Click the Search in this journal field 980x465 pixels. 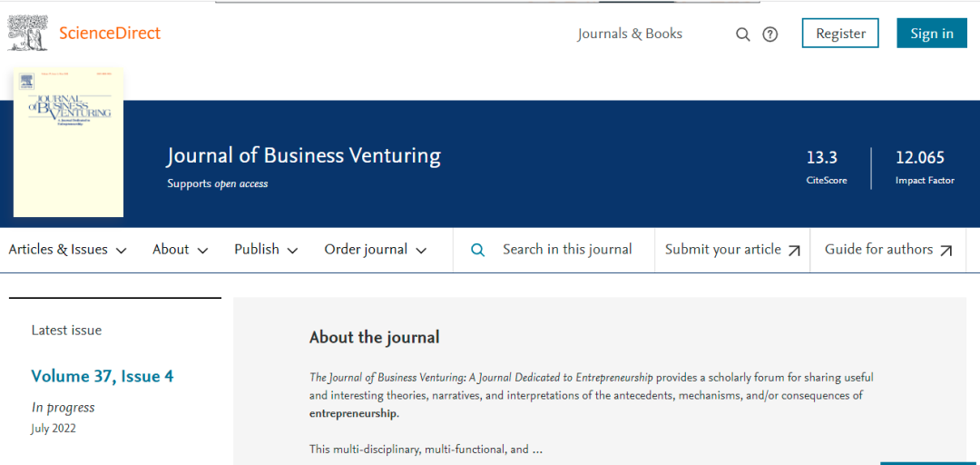pos(567,250)
